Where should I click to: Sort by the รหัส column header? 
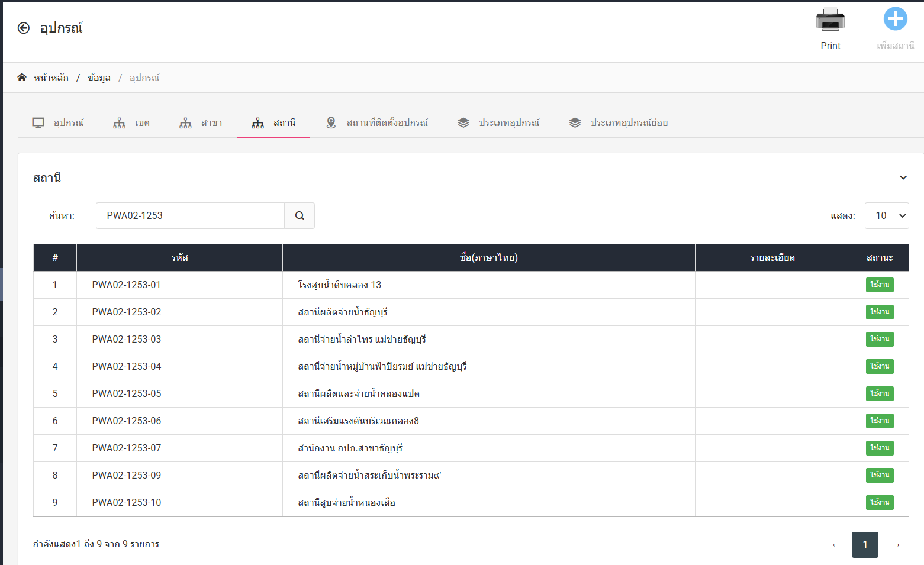[x=179, y=258]
